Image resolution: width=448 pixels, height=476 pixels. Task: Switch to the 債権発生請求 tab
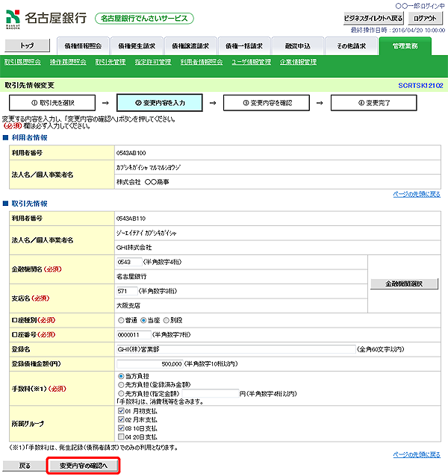click(137, 46)
